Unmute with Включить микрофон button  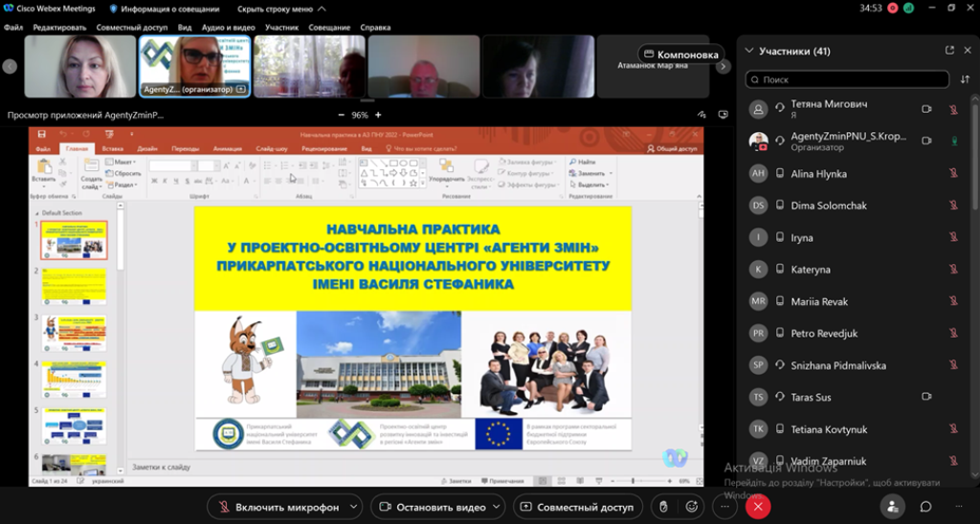[x=278, y=507]
